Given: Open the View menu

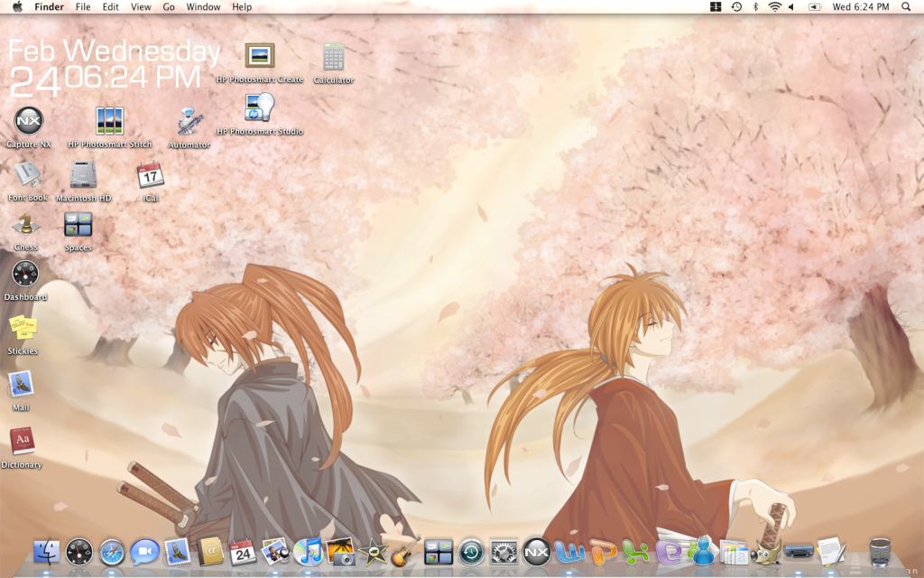Looking at the screenshot, I should (141, 7).
